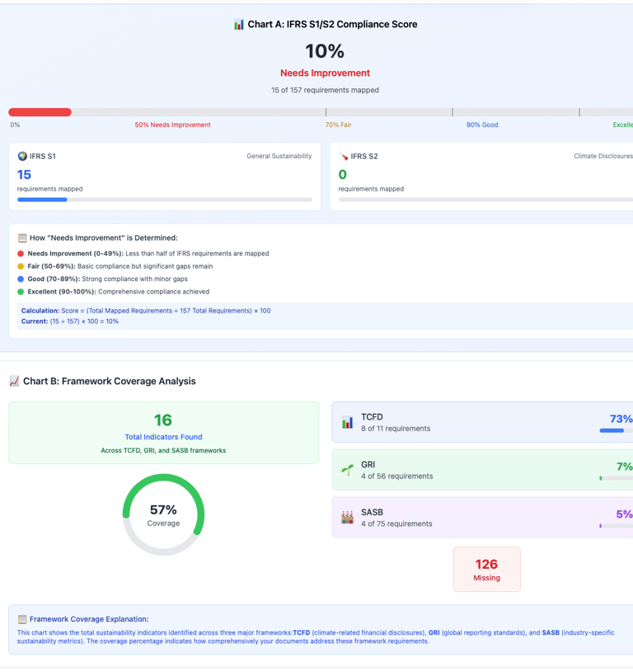Click the bar chart icon beside Chart A title

(238, 25)
